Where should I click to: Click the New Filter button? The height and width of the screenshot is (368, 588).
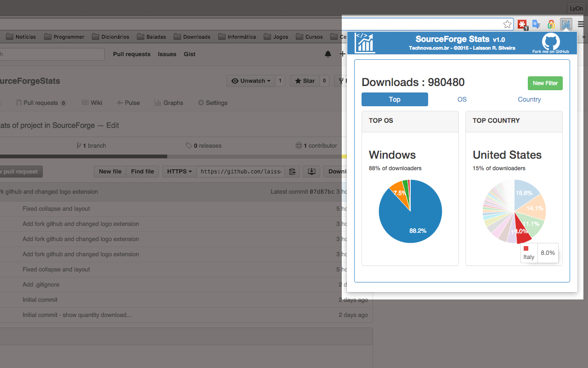[545, 83]
